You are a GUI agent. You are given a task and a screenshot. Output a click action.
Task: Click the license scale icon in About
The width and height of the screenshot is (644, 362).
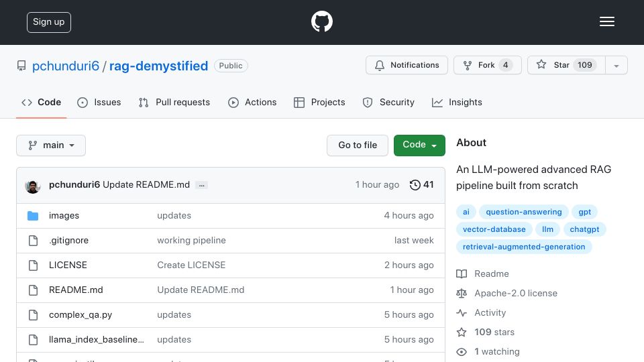pyautogui.click(x=462, y=294)
